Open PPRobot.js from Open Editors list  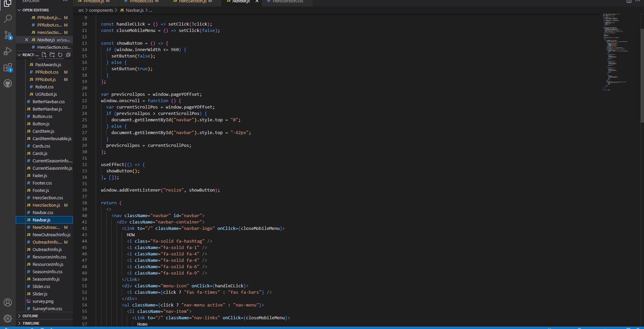point(45,18)
